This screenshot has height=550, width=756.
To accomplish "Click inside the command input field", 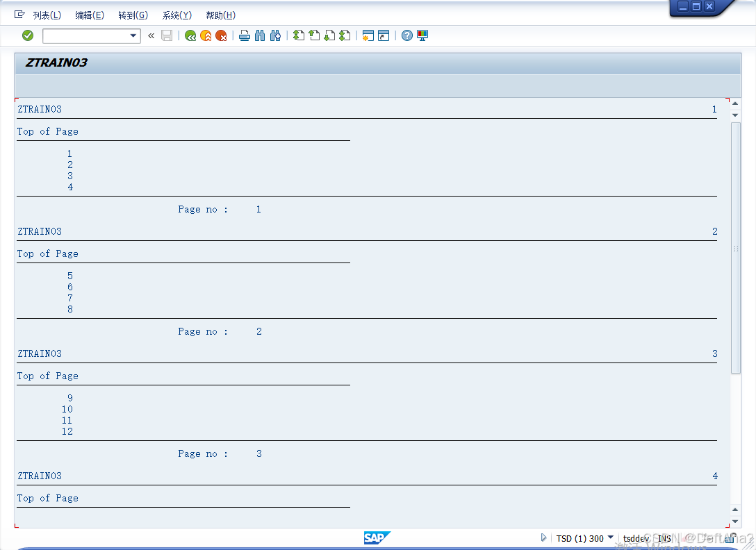I will [x=86, y=36].
